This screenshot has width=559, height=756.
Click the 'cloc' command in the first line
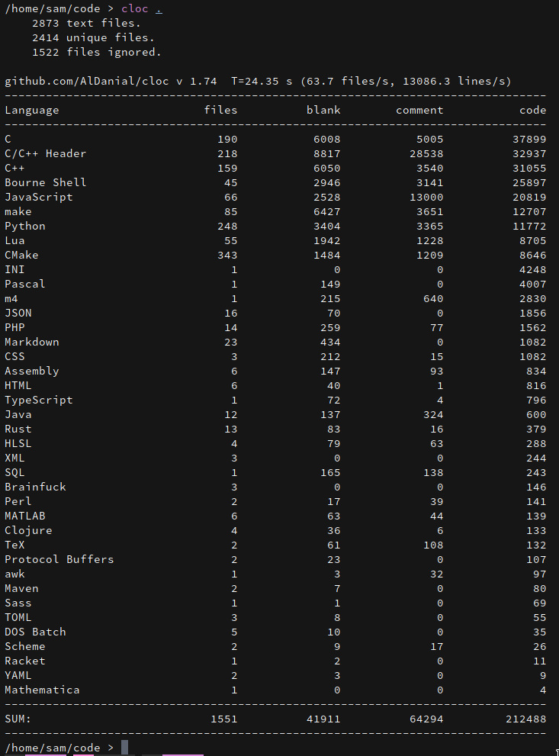(x=134, y=9)
